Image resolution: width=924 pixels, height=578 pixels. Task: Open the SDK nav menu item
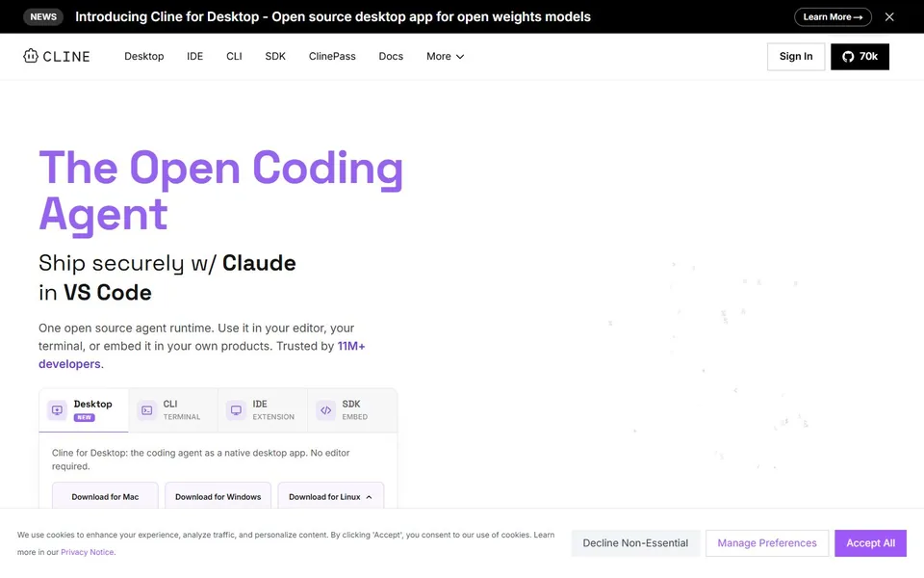tap(275, 57)
